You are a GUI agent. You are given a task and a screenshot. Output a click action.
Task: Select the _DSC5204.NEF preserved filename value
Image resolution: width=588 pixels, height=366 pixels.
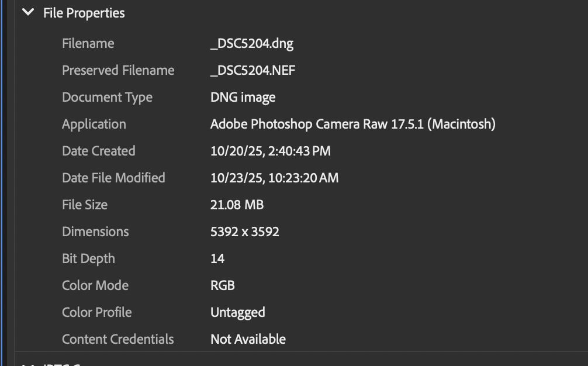[253, 70]
